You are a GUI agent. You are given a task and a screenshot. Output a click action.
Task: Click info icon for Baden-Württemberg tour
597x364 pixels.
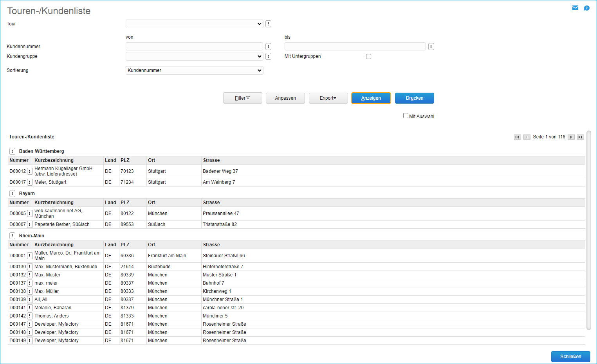point(12,151)
